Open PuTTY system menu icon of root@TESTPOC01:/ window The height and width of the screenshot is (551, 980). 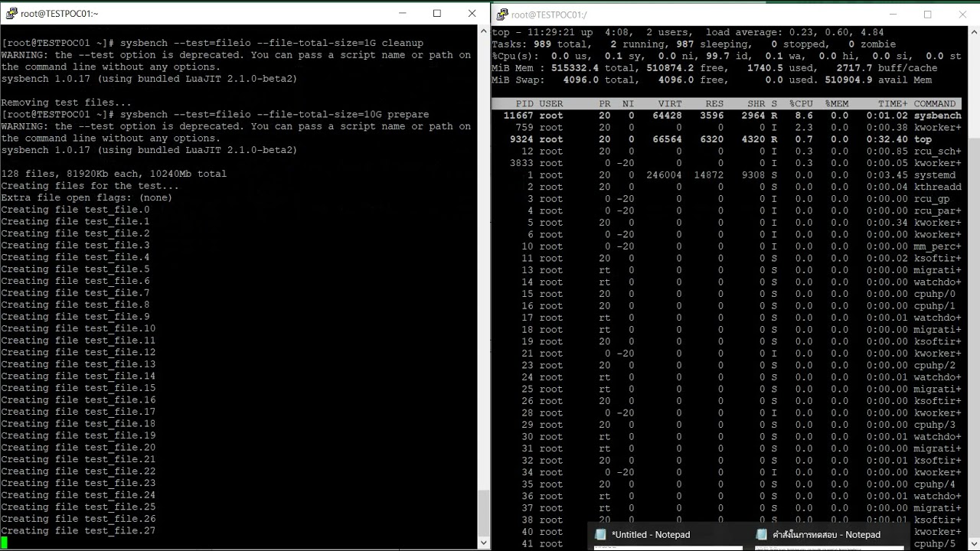(502, 14)
